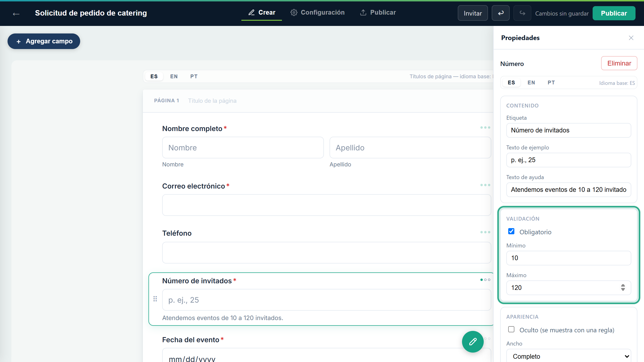
Task: Click the redo arrow button
Action: (522, 13)
